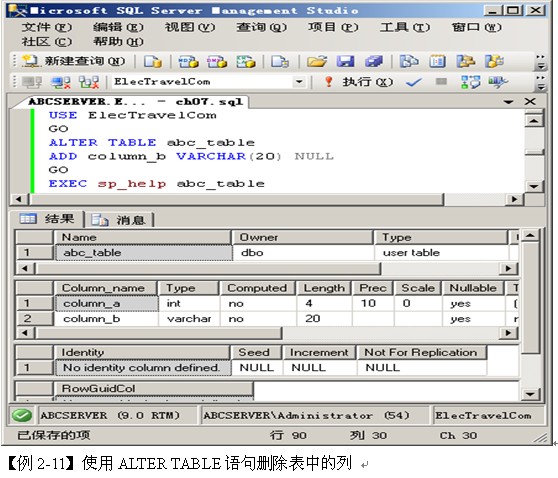
Task: Expand the query toolbar overflow options
Action: [x=541, y=83]
